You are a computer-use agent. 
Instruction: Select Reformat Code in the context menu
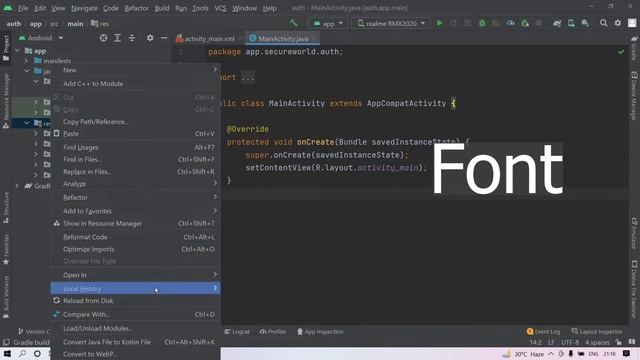coord(136,237)
